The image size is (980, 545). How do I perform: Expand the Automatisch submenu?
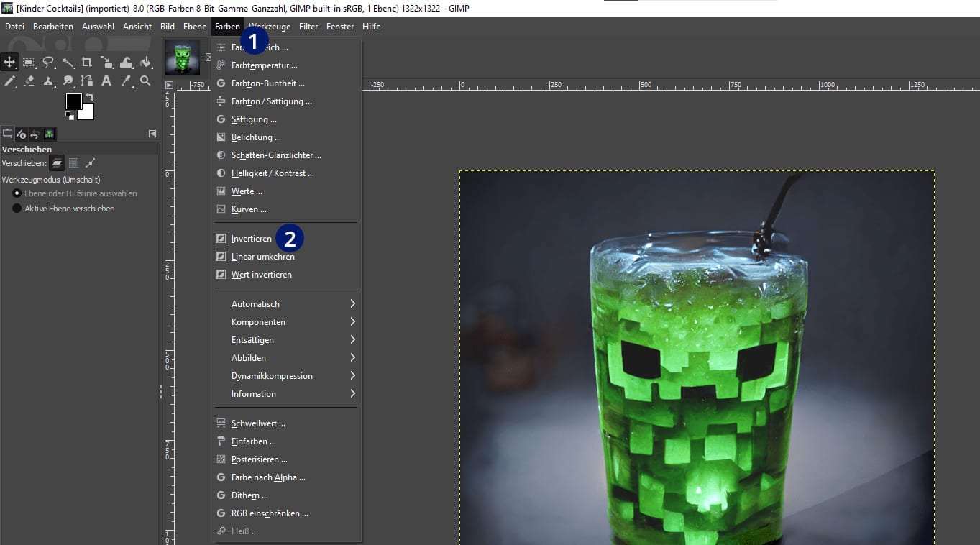click(x=286, y=304)
